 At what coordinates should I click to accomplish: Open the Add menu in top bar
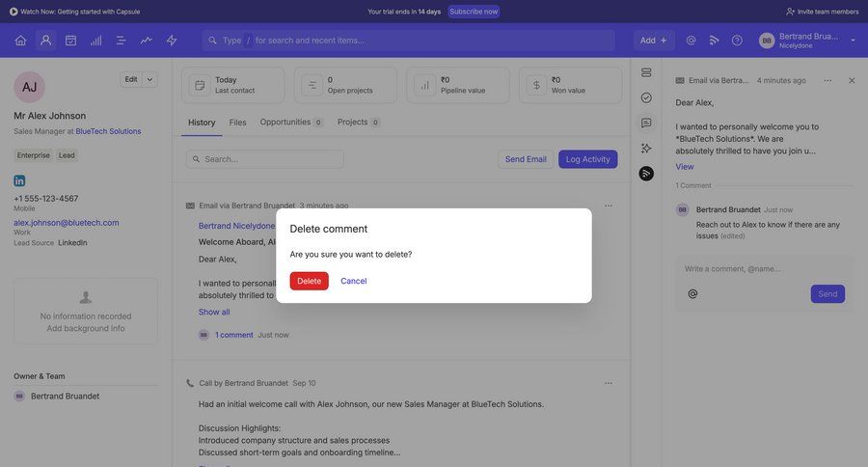[654, 41]
